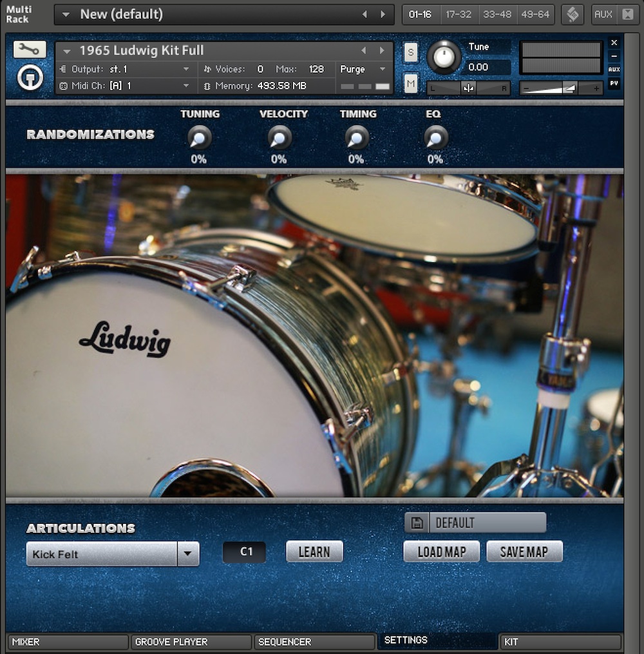Toggle the AUX button in top bar
644x654 pixels.
[x=603, y=14]
